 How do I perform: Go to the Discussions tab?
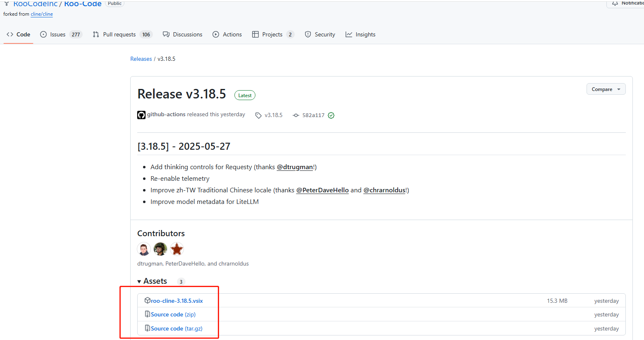[x=183, y=34]
